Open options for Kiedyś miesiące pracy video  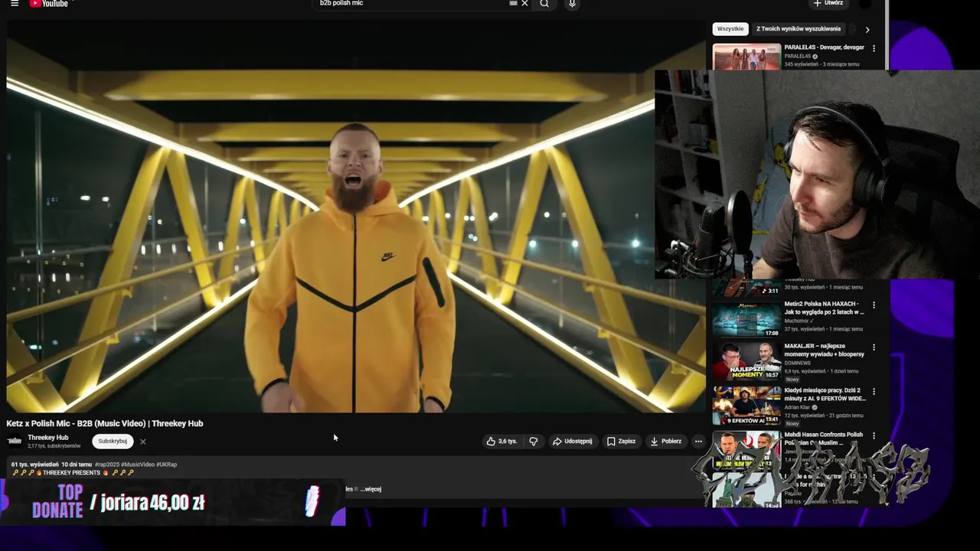point(874,392)
